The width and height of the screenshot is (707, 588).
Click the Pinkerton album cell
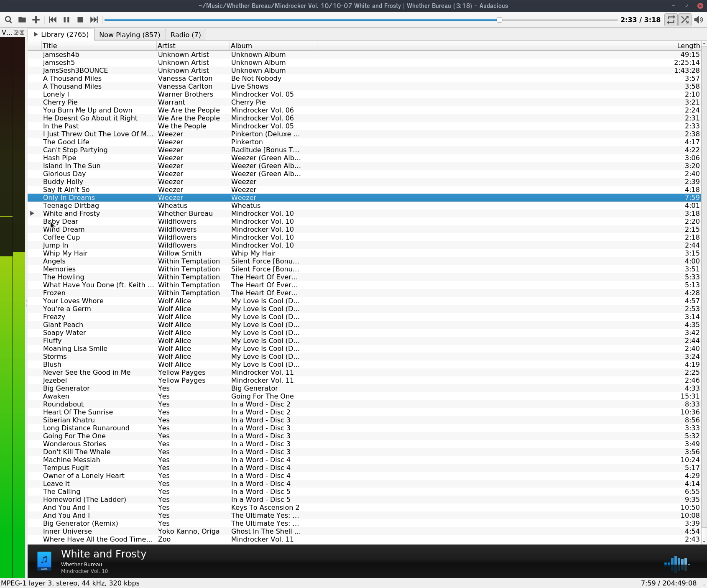coord(247,142)
